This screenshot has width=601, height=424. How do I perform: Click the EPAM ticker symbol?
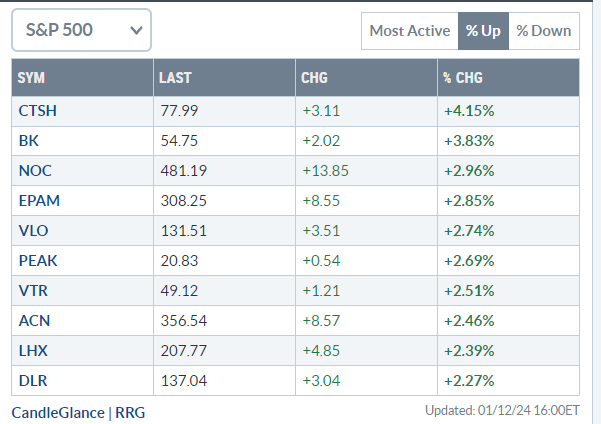pyautogui.click(x=38, y=200)
